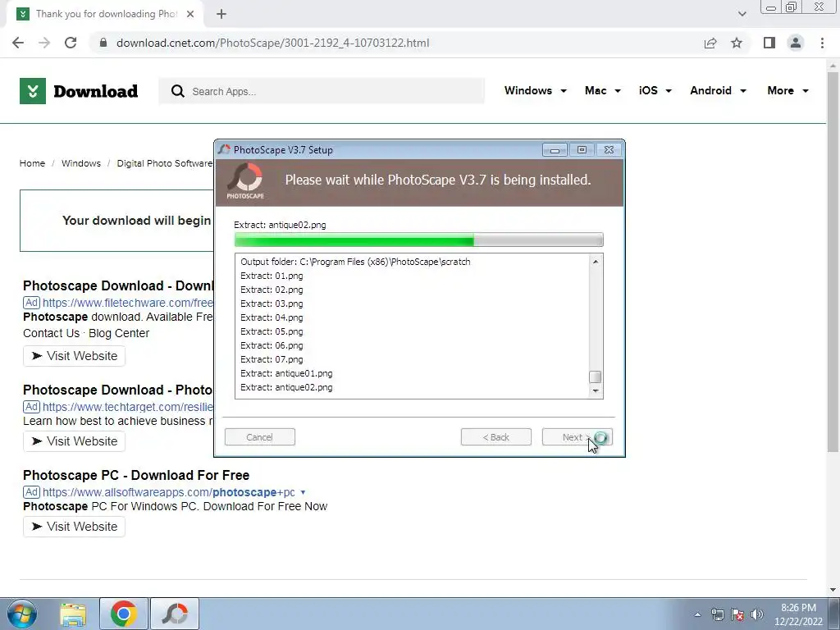The width and height of the screenshot is (840, 630).
Task: Click Visit Website under filetechware ad
Action: tap(74, 356)
